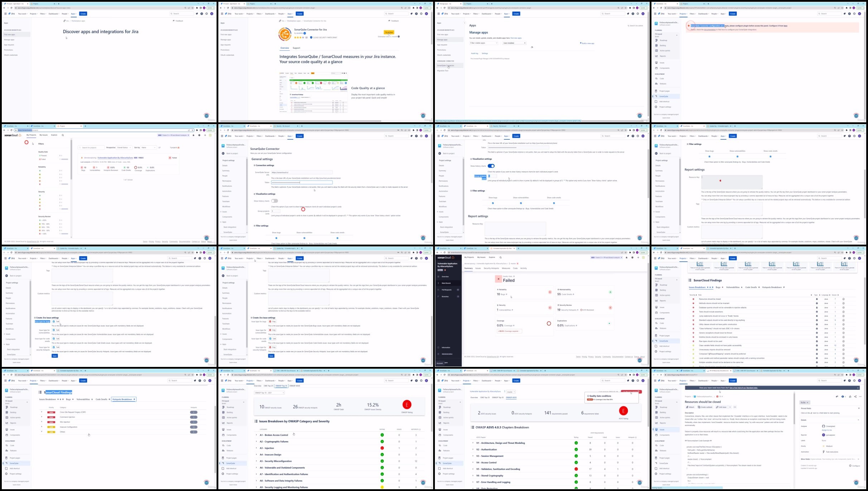
Task: Open the Activity tab on the SonarCloud project summary
Action: click(523, 268)
